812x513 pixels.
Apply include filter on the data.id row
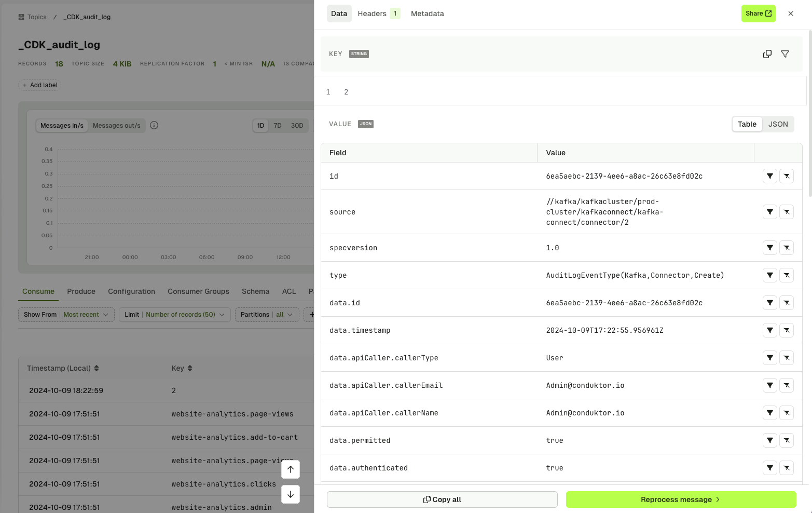(770, 303)
